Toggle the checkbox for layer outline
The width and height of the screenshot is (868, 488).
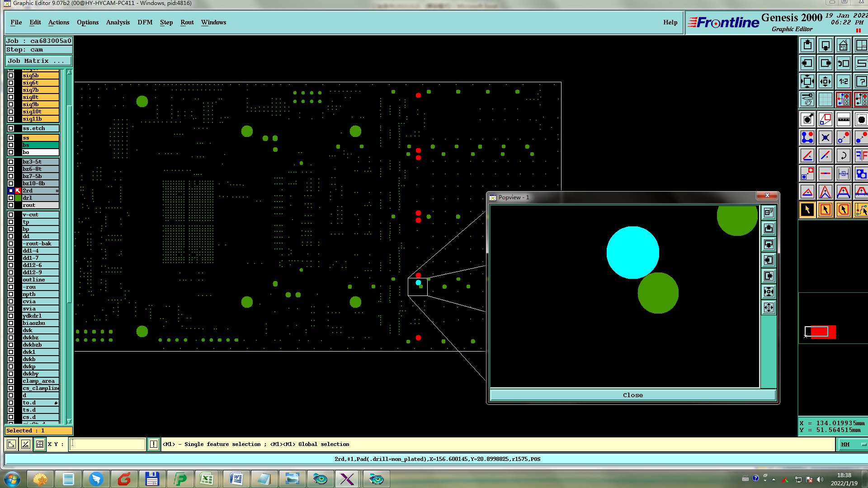pos(11,280)
